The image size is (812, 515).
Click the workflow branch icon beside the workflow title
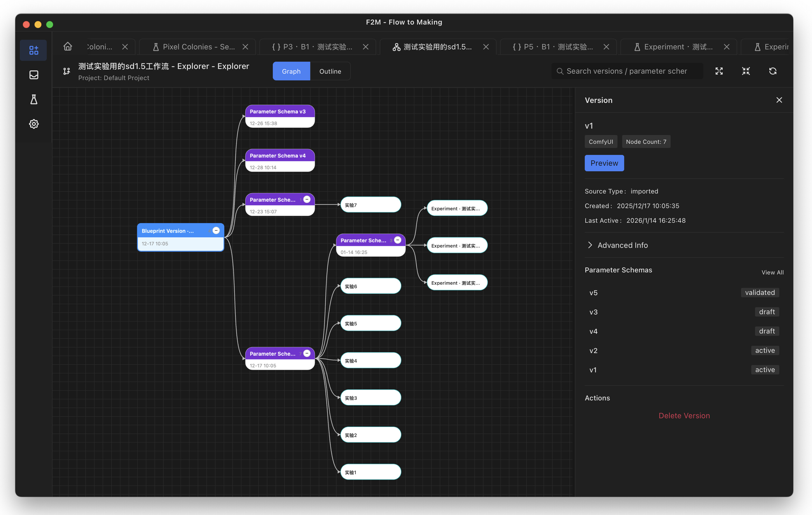tap(66, 71)
